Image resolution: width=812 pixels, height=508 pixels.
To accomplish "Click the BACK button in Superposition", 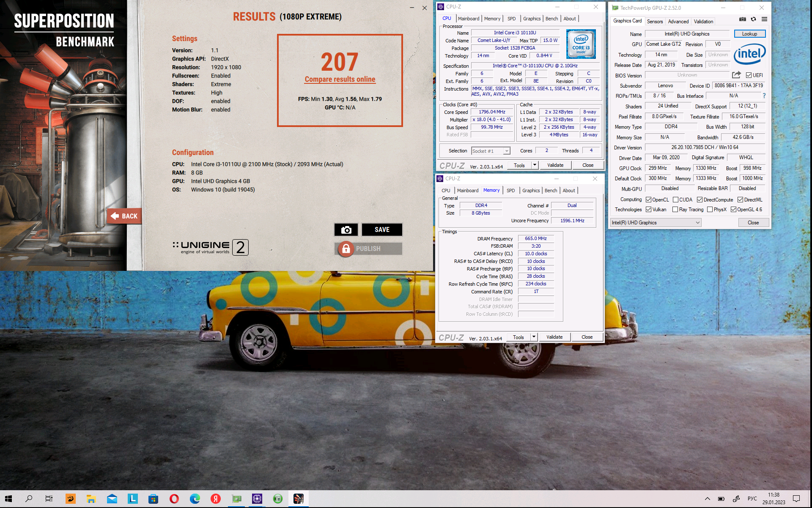I will [124, 216].
